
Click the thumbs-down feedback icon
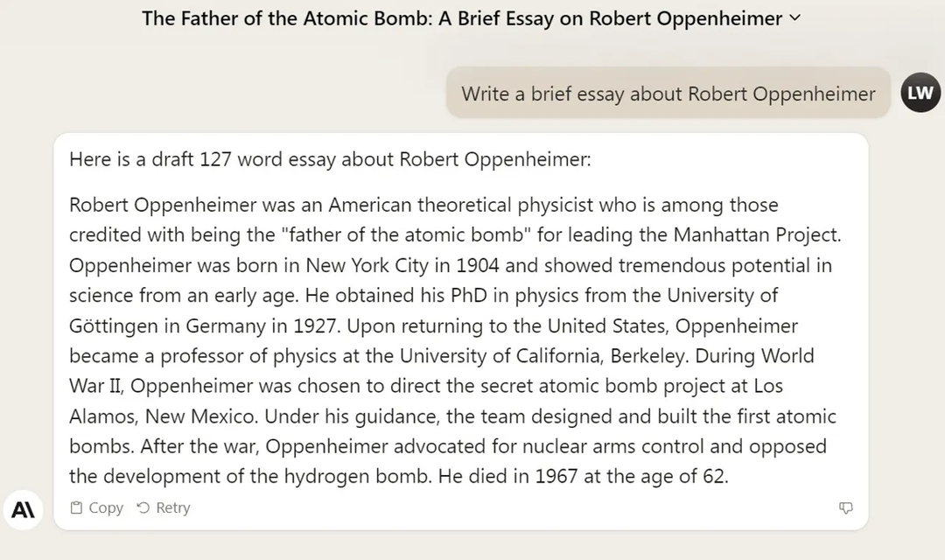(845, 507)
